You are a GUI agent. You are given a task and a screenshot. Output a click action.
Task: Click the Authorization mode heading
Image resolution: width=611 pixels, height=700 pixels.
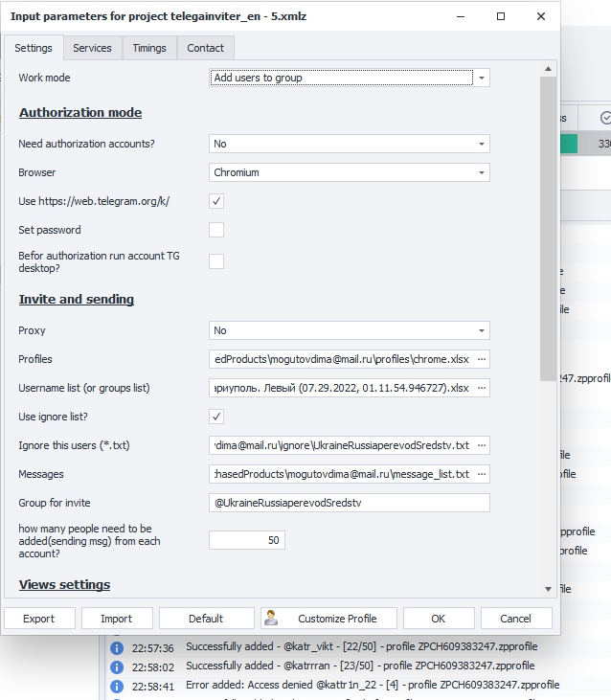(x=80, y=112)
